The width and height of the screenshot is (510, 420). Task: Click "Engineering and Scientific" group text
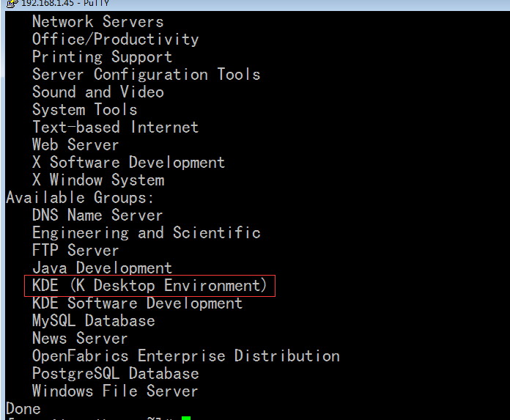pos(146,233)
